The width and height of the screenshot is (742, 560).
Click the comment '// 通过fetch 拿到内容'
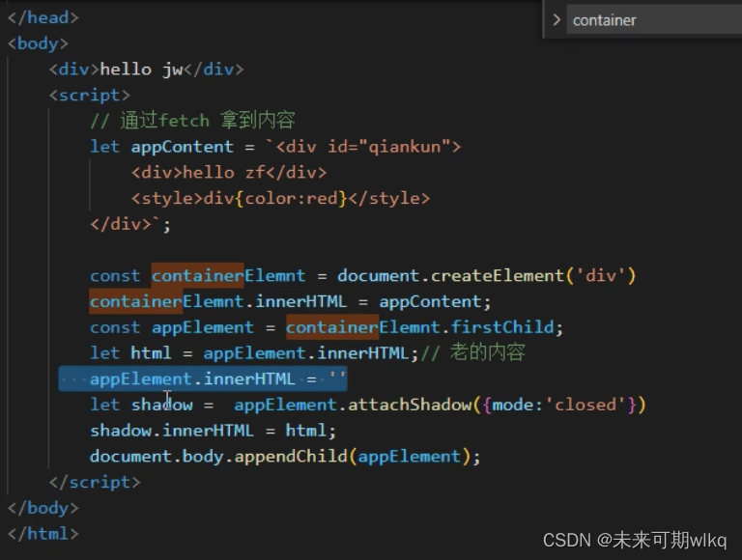pos(193,121)
